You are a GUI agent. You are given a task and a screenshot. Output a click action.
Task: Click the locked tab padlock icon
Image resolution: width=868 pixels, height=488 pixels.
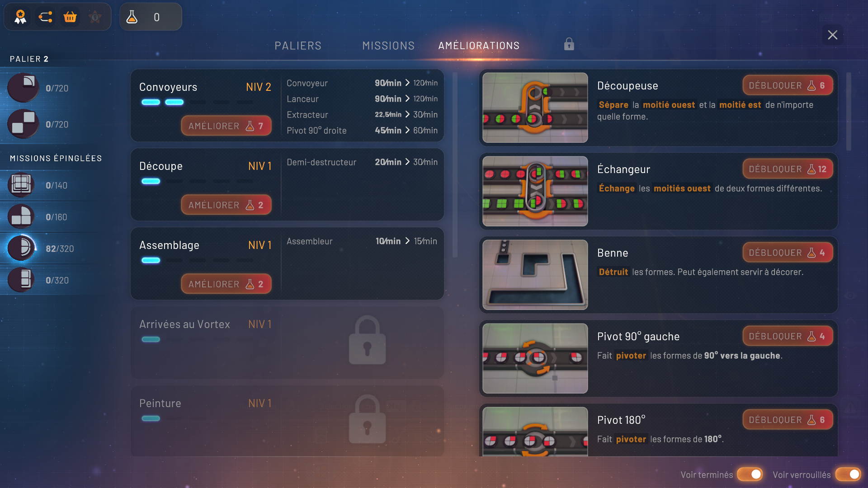point(569,44)
